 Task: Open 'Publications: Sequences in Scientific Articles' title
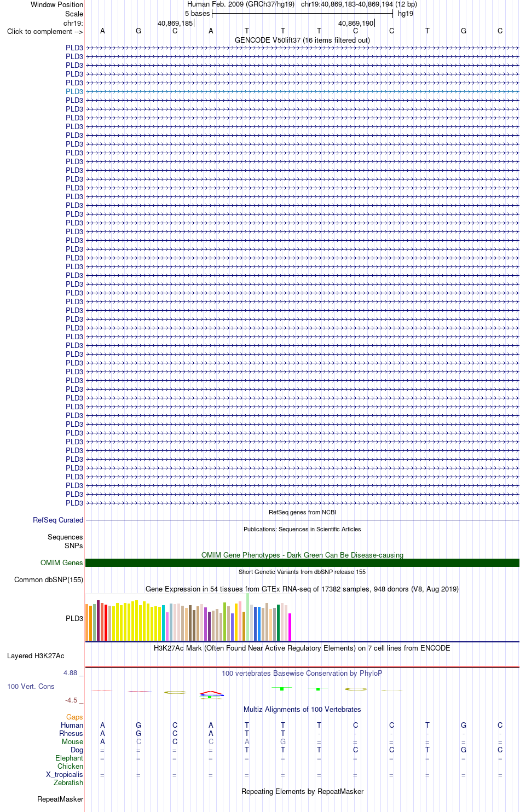click(302, 530)
